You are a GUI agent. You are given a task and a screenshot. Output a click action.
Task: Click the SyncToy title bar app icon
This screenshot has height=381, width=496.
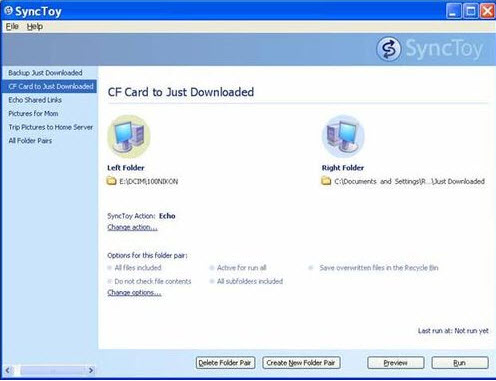click(8, 11)
